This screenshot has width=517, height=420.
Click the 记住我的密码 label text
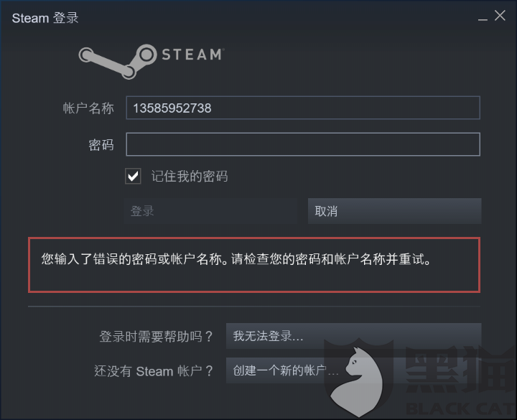[190, 176]
